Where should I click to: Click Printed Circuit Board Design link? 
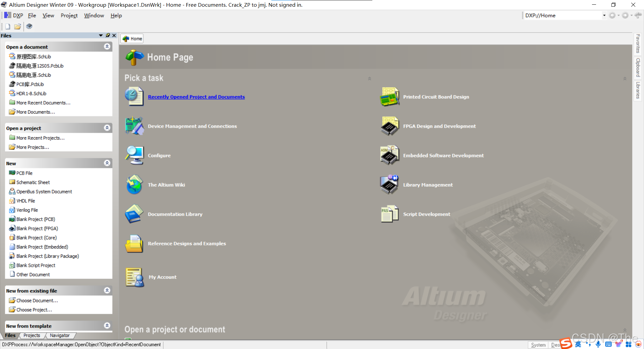436,97
